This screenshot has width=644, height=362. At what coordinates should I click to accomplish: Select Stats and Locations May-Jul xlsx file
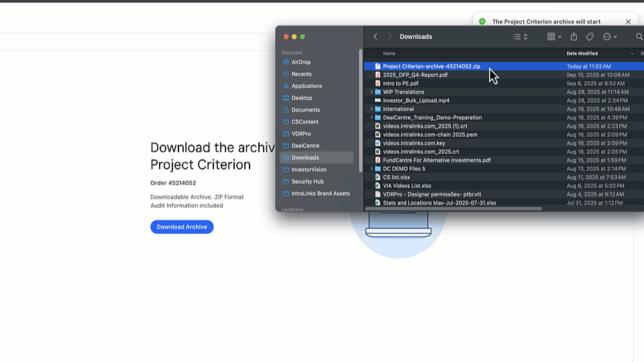504,202
